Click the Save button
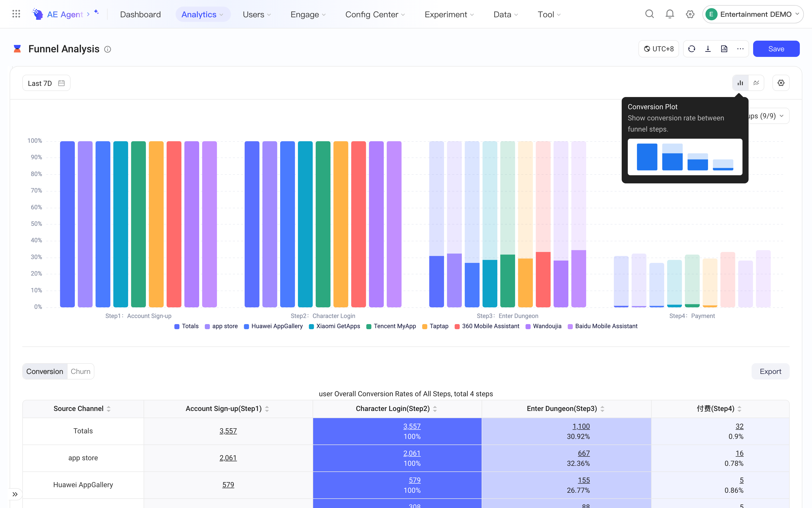 click(x=776, y=49)
